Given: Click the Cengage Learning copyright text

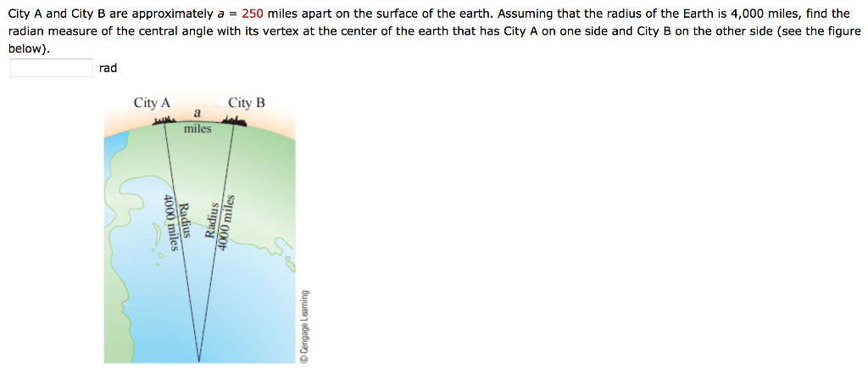Looking at the screenshot, I should click(x=303, y=327).
